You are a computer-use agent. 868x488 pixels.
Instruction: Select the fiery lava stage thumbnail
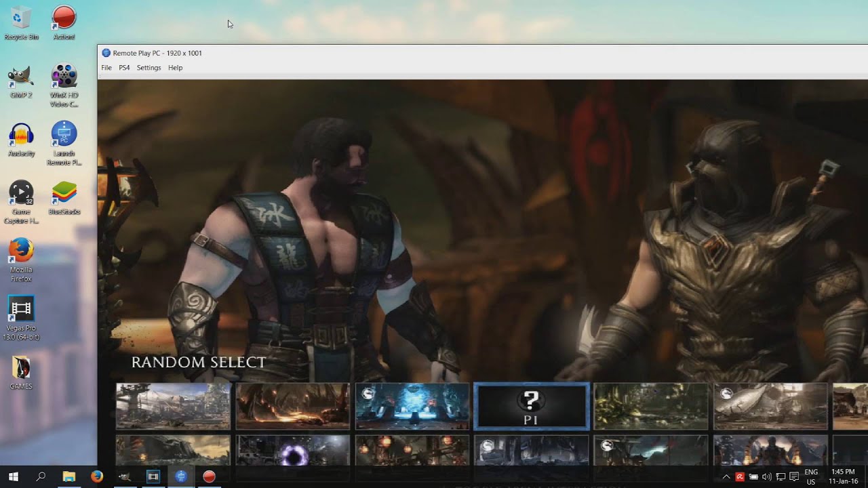click(293, 406)
